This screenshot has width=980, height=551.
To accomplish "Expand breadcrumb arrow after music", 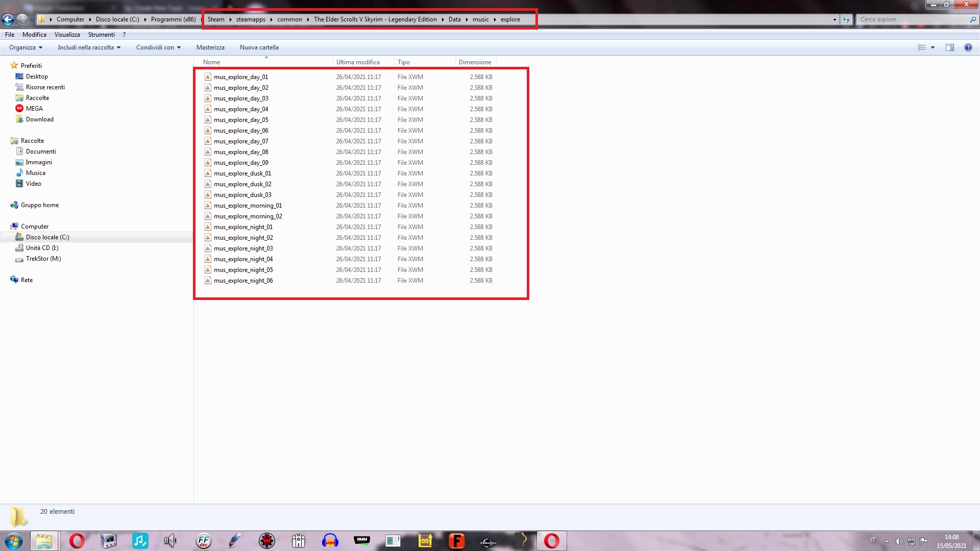I will point(495,19).
